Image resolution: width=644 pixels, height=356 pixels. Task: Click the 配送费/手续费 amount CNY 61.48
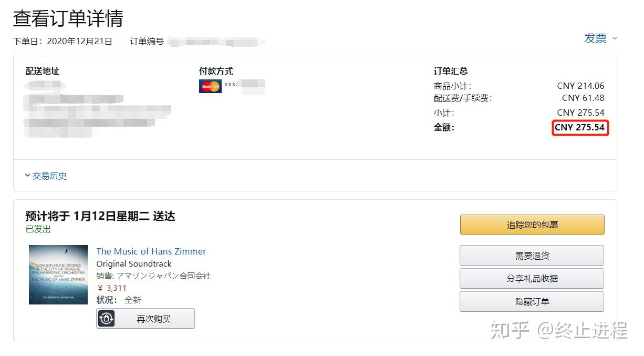tap(583, 98)
